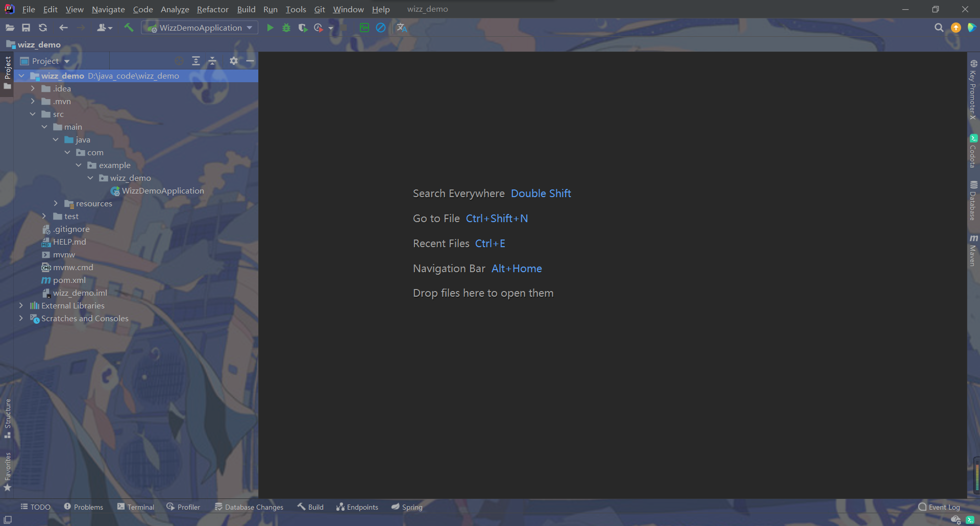Open the Refactor menu

coord(213,9)
